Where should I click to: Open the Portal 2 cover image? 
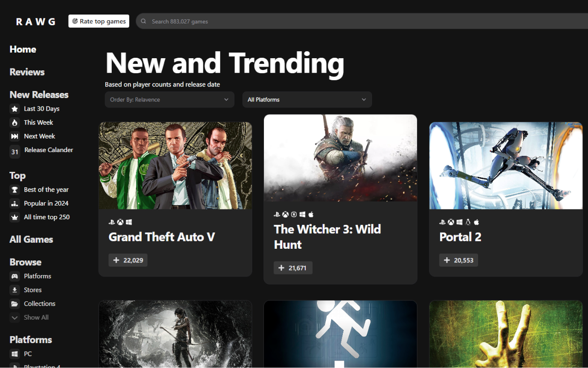(x=506, y=166)
